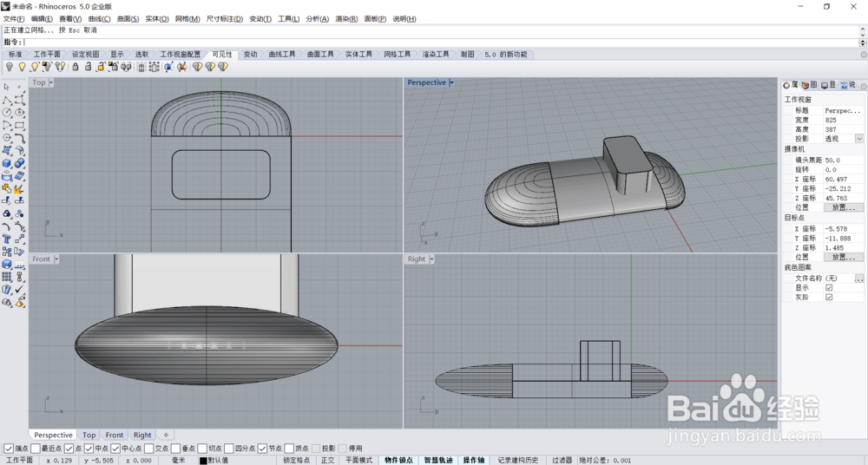Click the 镜头焦距 value 50.0 field

[x=843, y=160]
